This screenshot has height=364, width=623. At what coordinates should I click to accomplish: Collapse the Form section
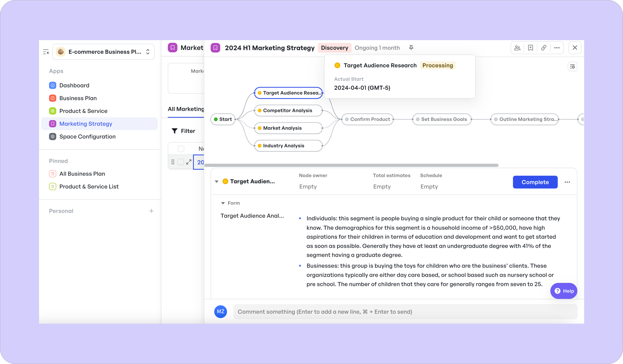click(223, 203)
